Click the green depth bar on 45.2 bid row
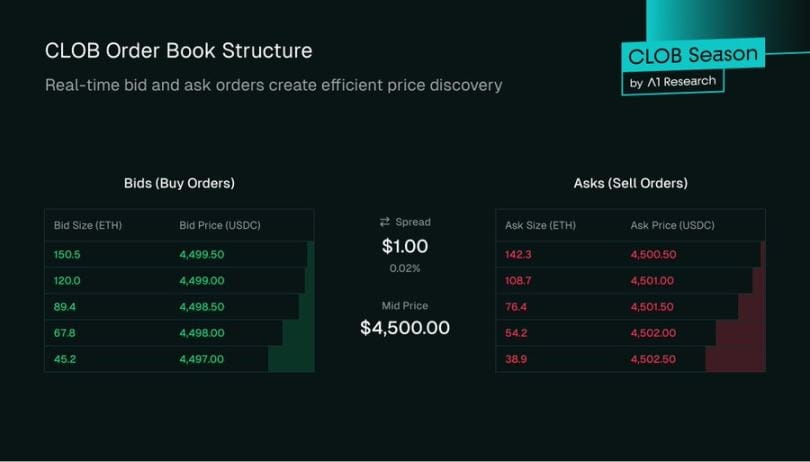The width and height of the screenshot is (810, 462). [x=291, y=359]
